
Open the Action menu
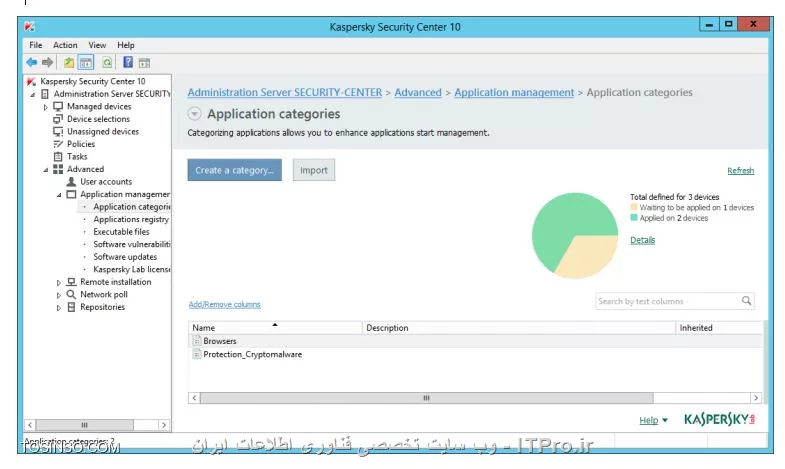[65, 45]
